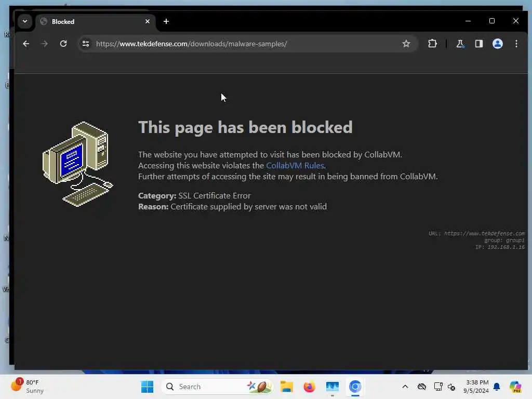Launch Firefox from the taskbar
The height and width of the screenshot is (399, 532).
coord(309,387)
